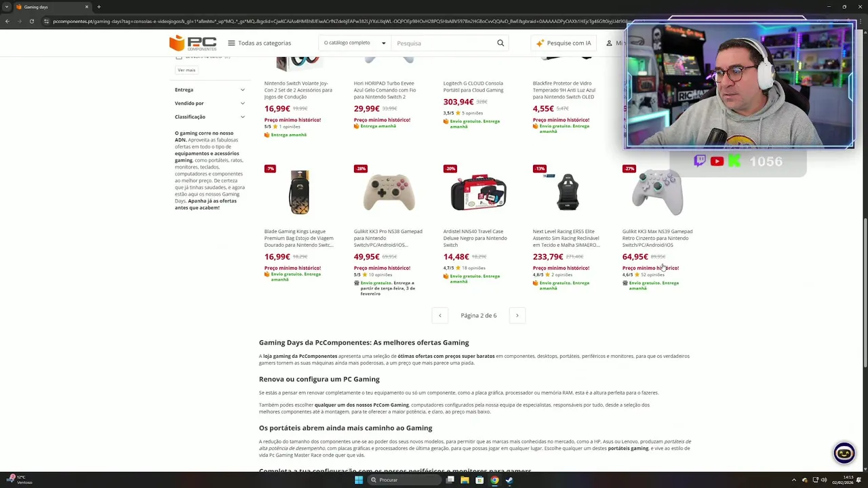The image size is (868, 488).
Task: Show hidden system tray icons
Action: 794,480
